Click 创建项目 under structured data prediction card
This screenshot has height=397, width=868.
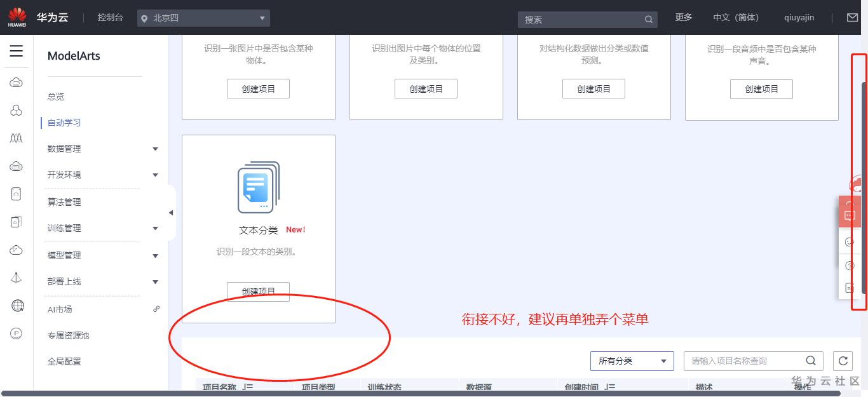(x=593, y=89)
